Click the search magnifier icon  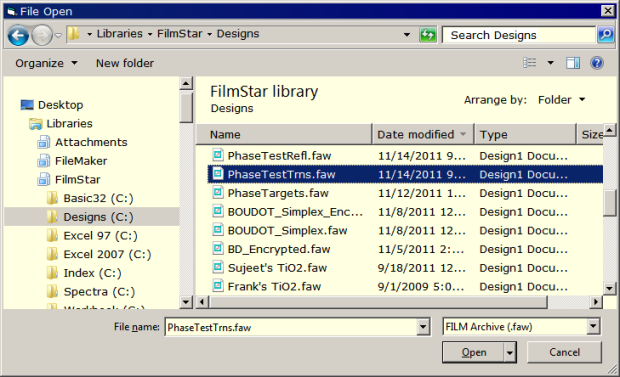[605, 35]
